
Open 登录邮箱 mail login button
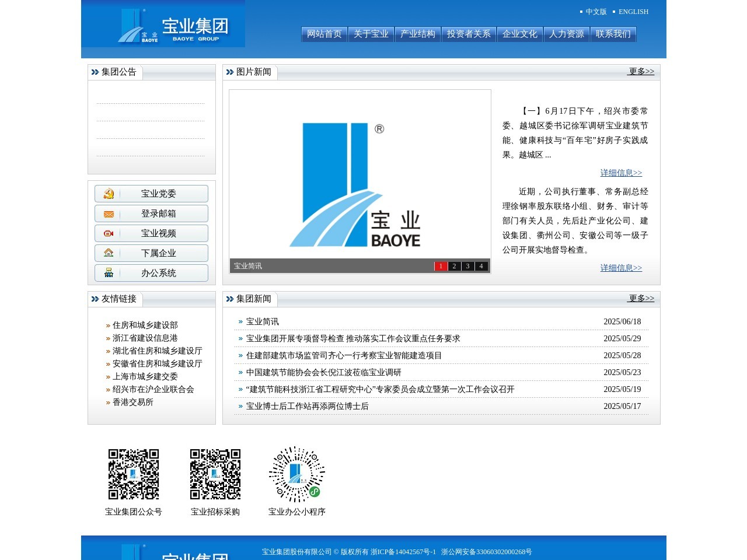[151, 213]
